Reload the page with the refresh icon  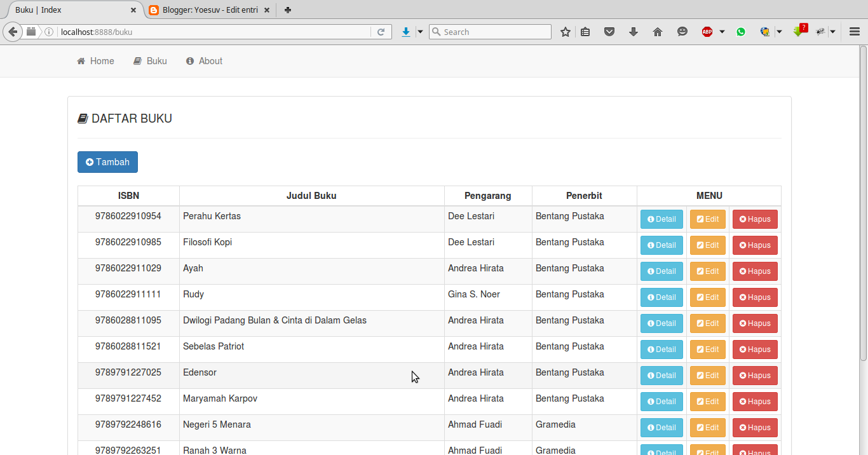click(381, 31)
